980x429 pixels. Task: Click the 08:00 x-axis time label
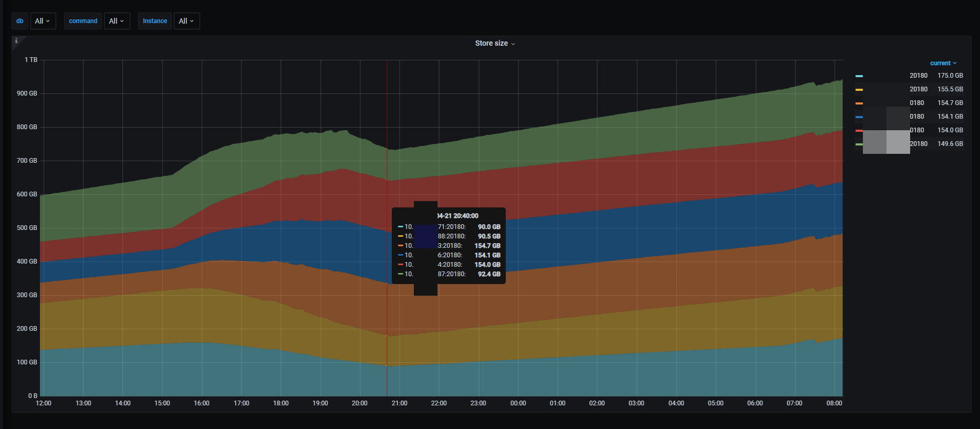[x=834, y=403]
